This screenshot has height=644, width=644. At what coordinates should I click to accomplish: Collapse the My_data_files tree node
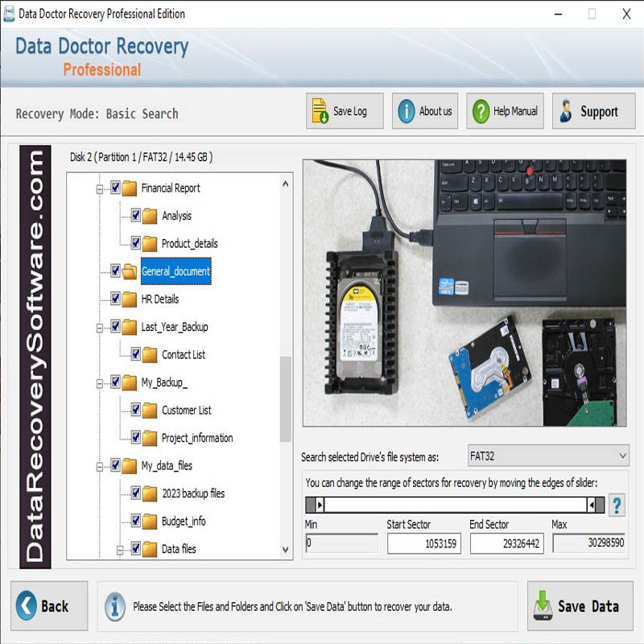[x=99, y=467]
